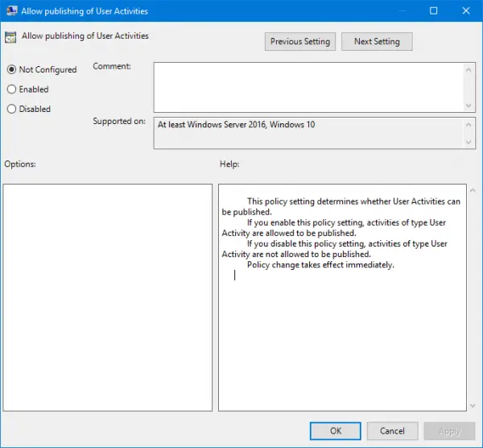Viewport: 483px width, 448px height.
Task: Click the Comment box scroll up arrow
Action: tap(469, 70)
